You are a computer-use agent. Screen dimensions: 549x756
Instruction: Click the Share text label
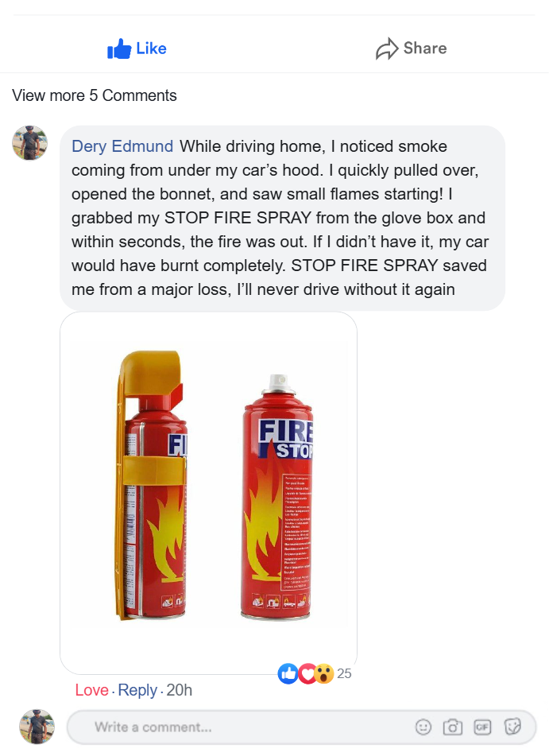click(425, 48)
